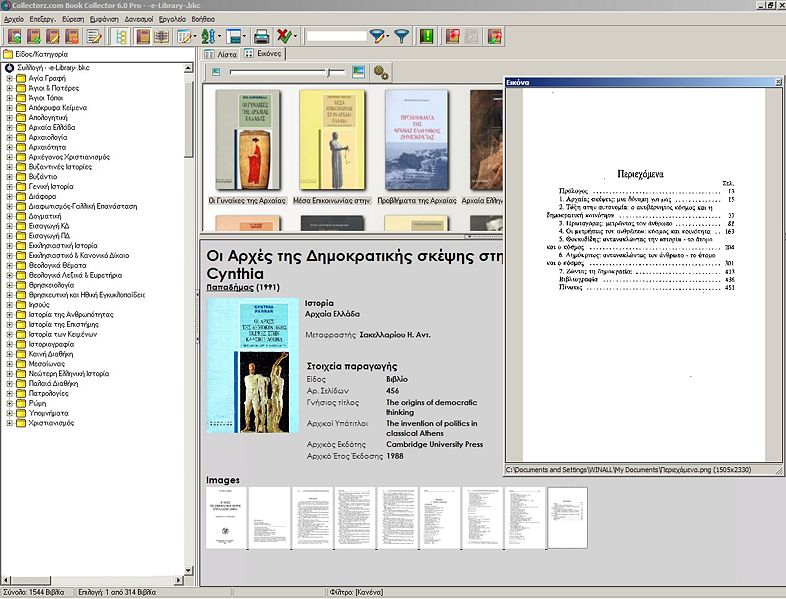Click the select columns icon

click(x=183, y=37)
